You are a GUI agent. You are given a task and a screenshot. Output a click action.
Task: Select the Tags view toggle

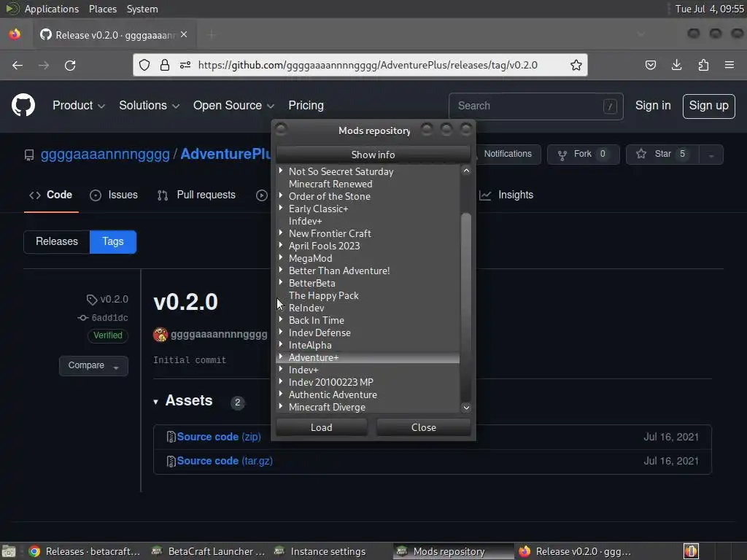[113, 241]
